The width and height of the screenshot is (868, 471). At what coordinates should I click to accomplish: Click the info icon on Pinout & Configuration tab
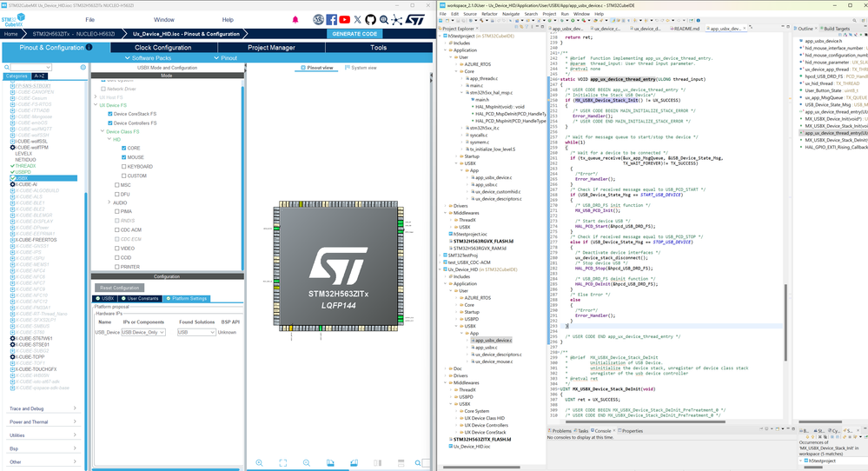pos(89,47)
